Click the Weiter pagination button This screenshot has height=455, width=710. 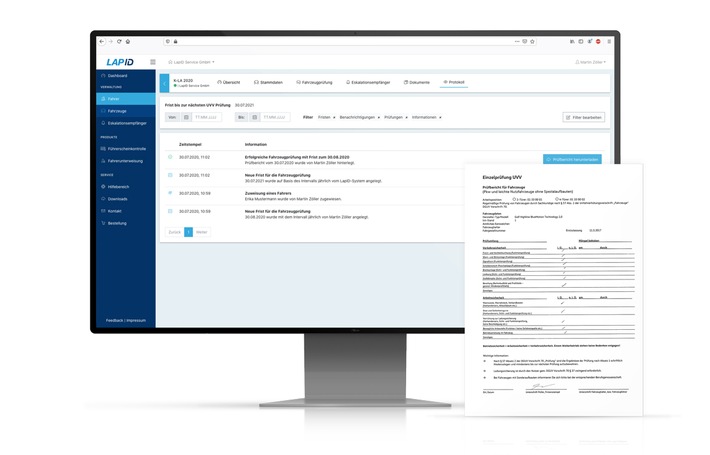tap(202, 231)
